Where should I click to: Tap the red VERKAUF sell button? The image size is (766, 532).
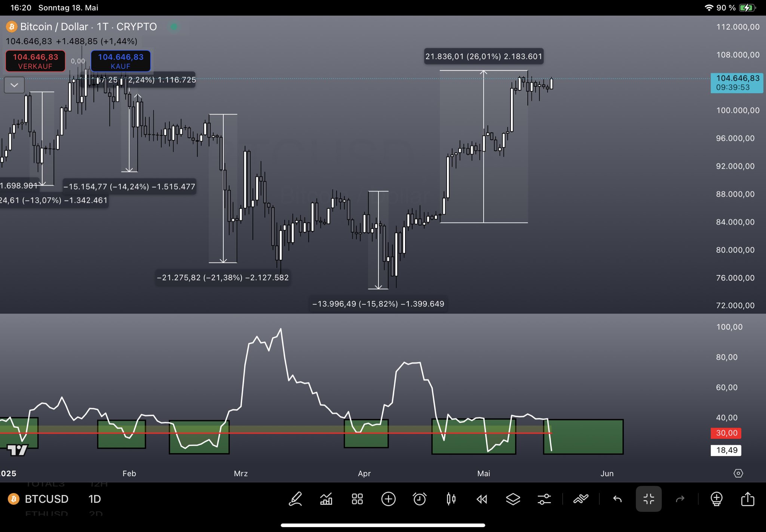35,61
